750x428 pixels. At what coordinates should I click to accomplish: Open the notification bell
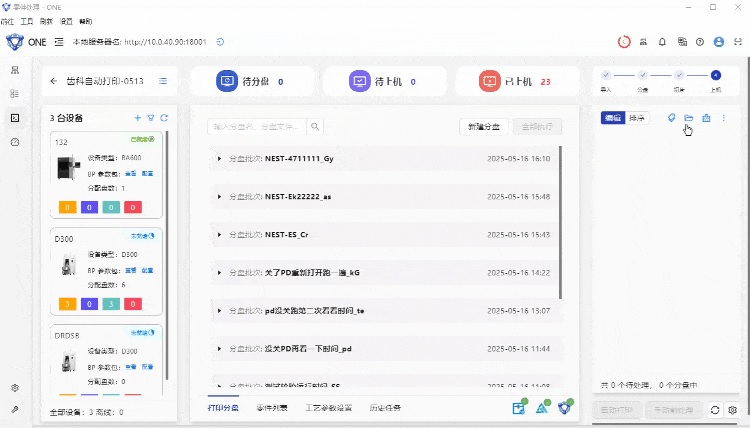coord(662,42)
